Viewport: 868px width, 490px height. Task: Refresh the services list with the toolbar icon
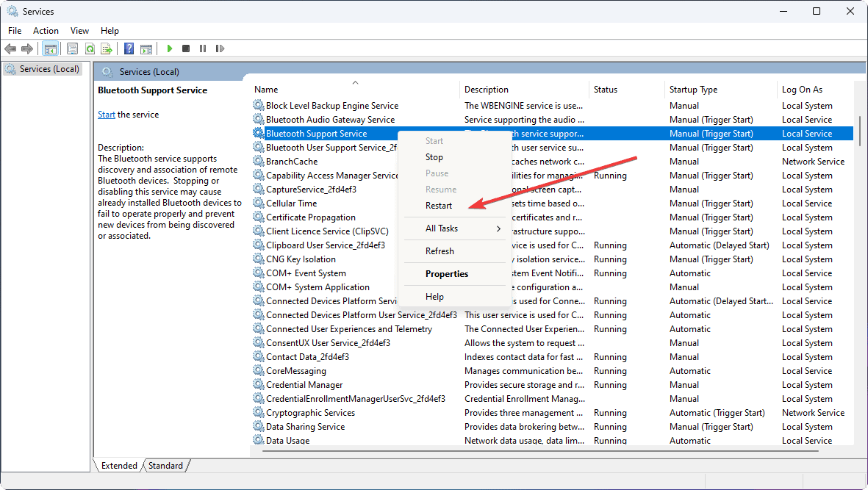coord(89,48)
